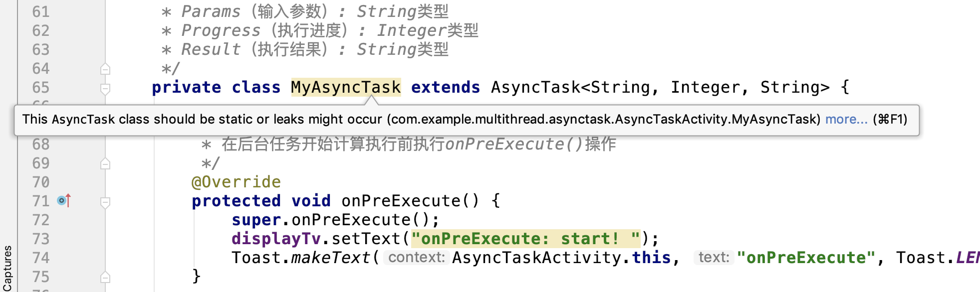Select the @Override annotation on line 70
Image resolution: width=980 pixels, height=292 pixels.
[x=236, y=182]
